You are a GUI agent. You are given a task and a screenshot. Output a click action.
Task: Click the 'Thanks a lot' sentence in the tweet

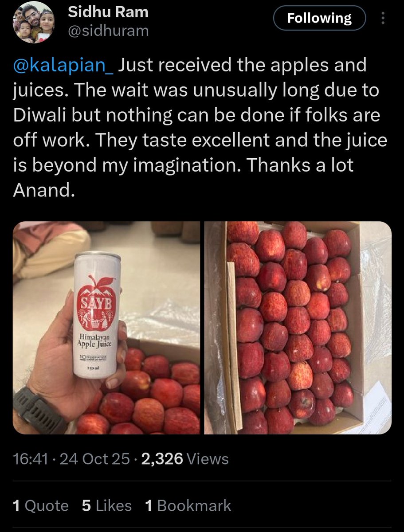coord(300,165)
